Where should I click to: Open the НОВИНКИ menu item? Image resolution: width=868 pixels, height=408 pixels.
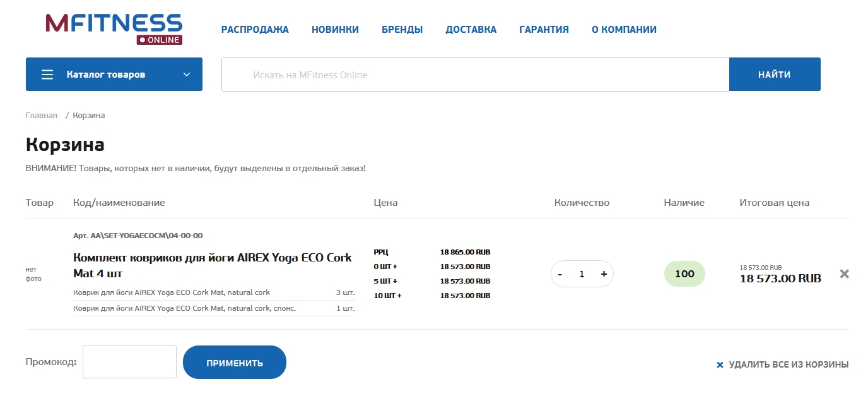point(335,30)
